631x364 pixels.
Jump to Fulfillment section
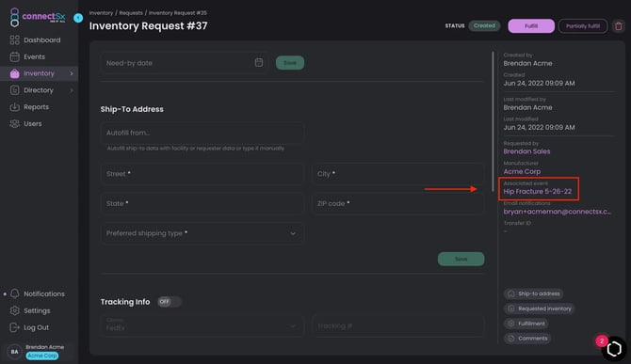526,324
